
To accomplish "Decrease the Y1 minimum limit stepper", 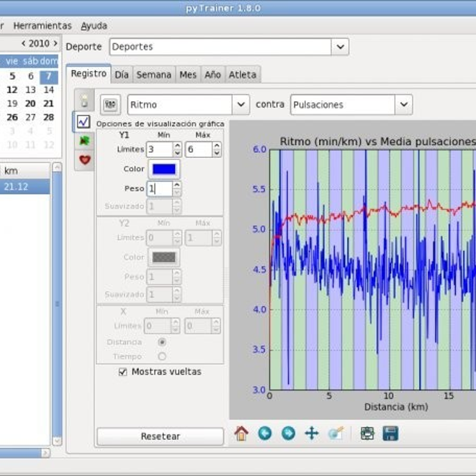I will 177,153.
